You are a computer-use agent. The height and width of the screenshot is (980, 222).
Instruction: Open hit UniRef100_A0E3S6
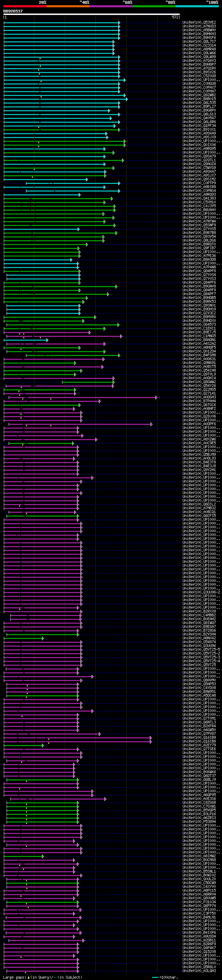(x=199, y=799)
